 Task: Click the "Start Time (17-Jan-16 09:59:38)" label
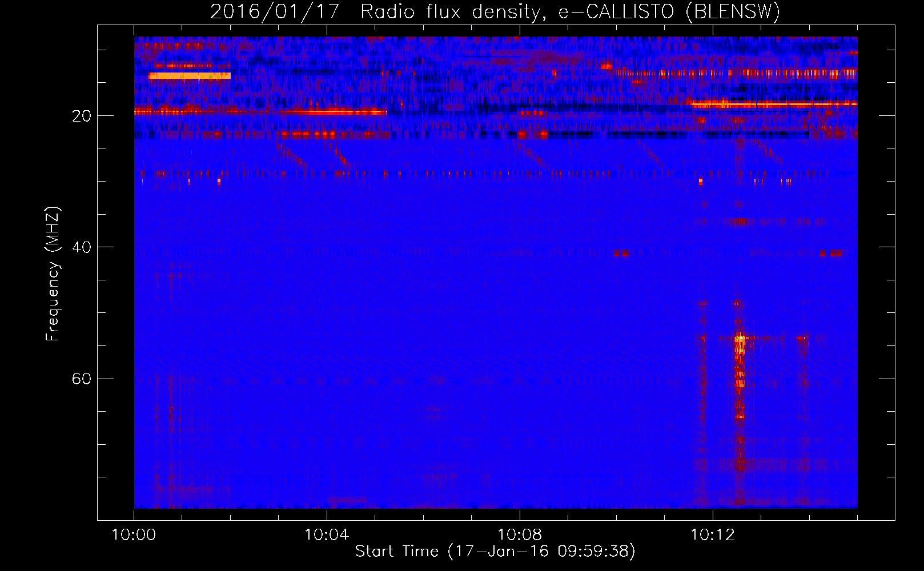coord(495,552)
